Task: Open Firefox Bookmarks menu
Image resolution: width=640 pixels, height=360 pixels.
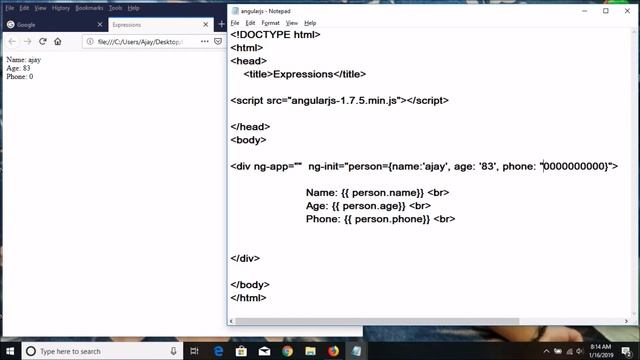Action: [89, 8]
